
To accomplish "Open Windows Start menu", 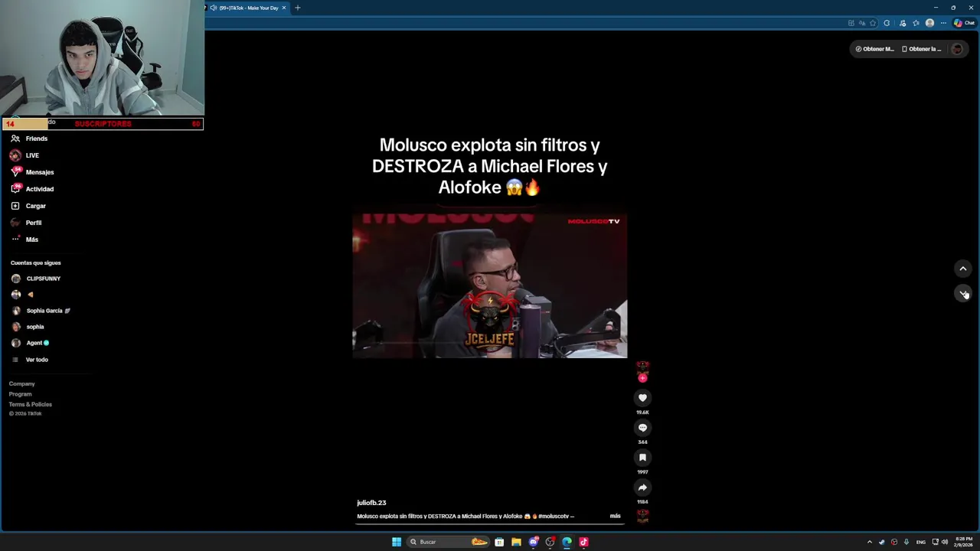I will click(x=397, y=542).
